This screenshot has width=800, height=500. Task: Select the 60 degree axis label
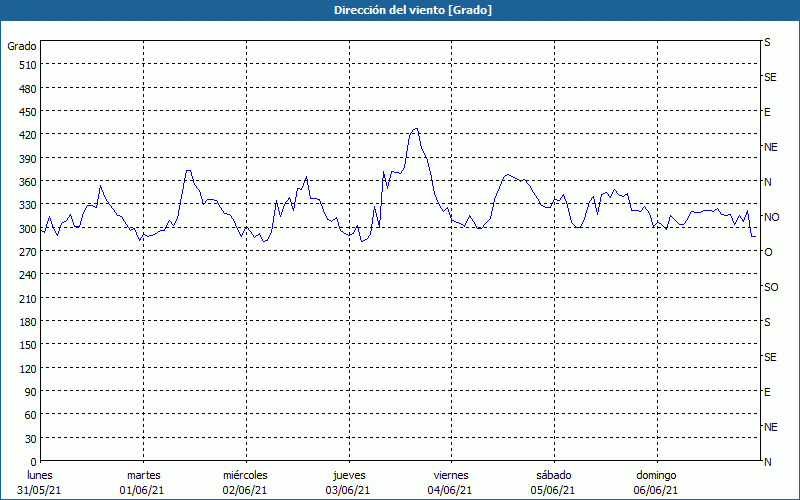[x=31, y=415]
